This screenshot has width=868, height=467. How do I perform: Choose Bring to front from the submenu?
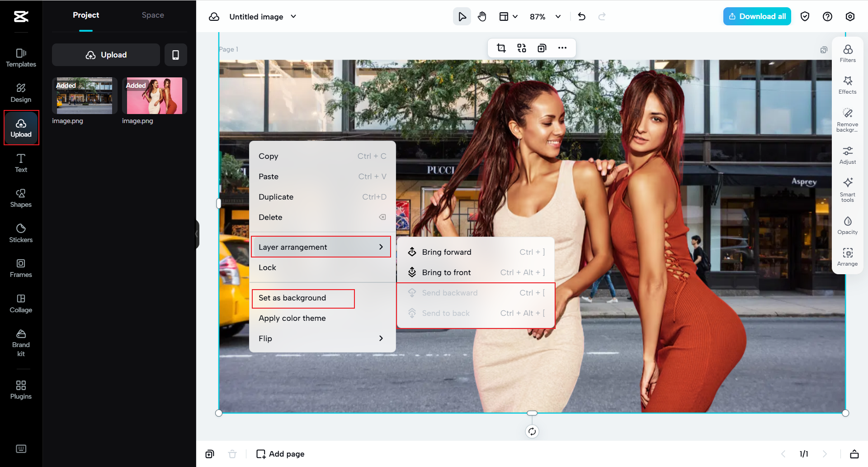pyautogui.click(x=446, y=272)
